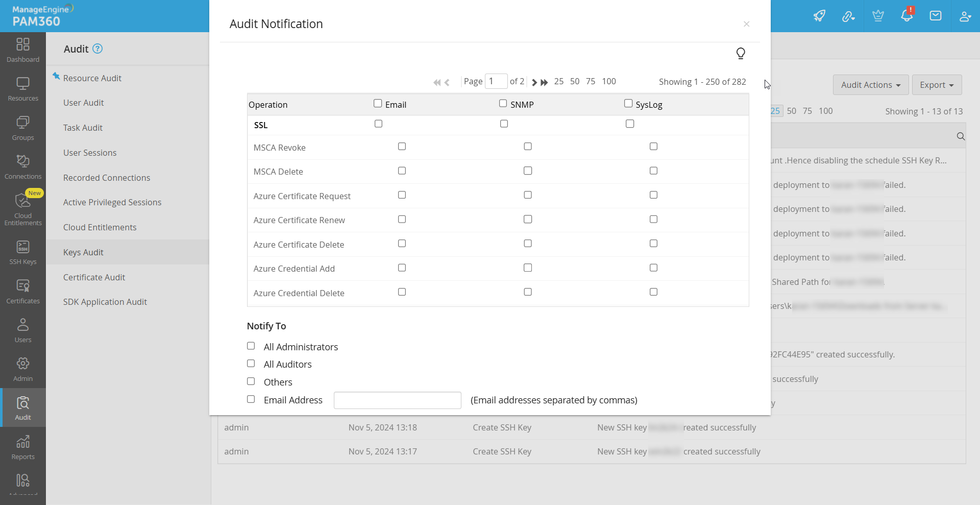Click the lightbulb tip icon in the dialog
This screenshot has height=505, width=980.
(741, 53)
